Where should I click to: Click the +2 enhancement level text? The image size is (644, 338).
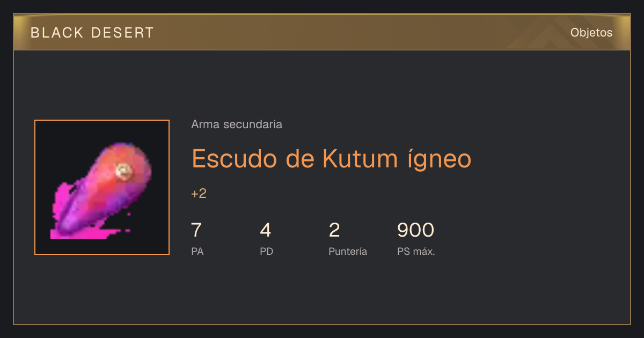199,194
